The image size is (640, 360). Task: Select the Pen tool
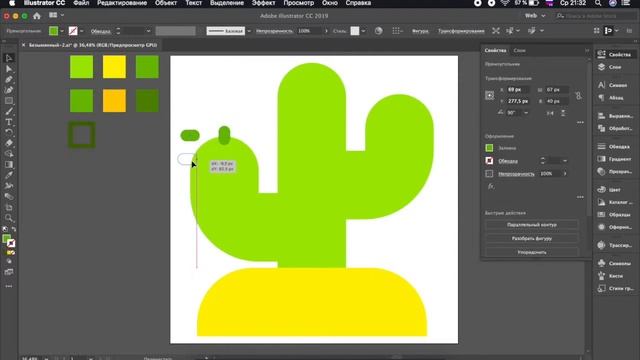[x=9, y=80]
